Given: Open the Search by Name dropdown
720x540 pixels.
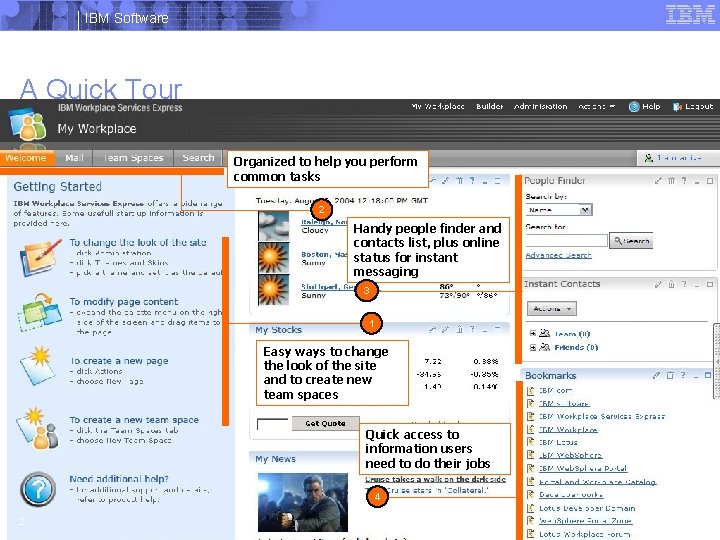Looking at the screenshot, I should coord(558,210).
